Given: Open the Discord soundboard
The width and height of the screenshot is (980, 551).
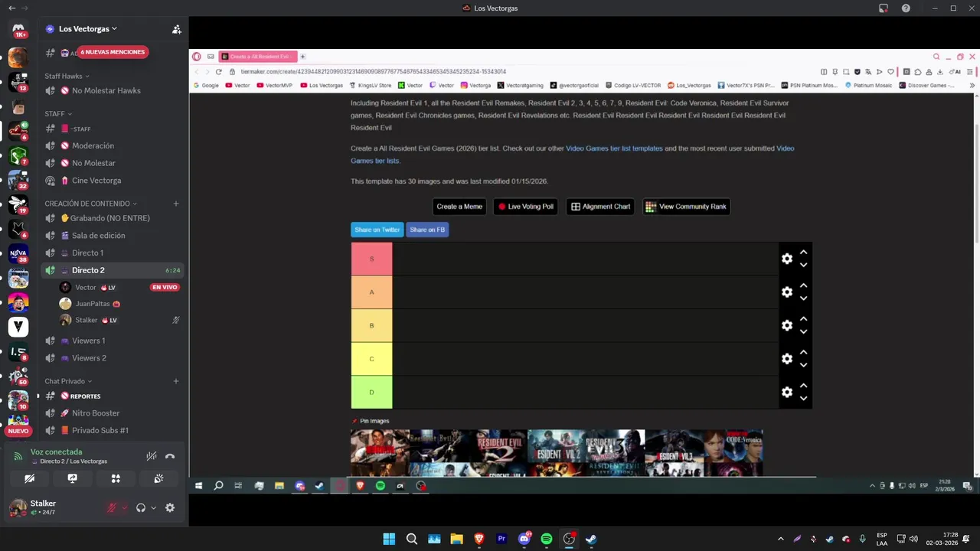Looking at the screenshot, I should 158,478.
